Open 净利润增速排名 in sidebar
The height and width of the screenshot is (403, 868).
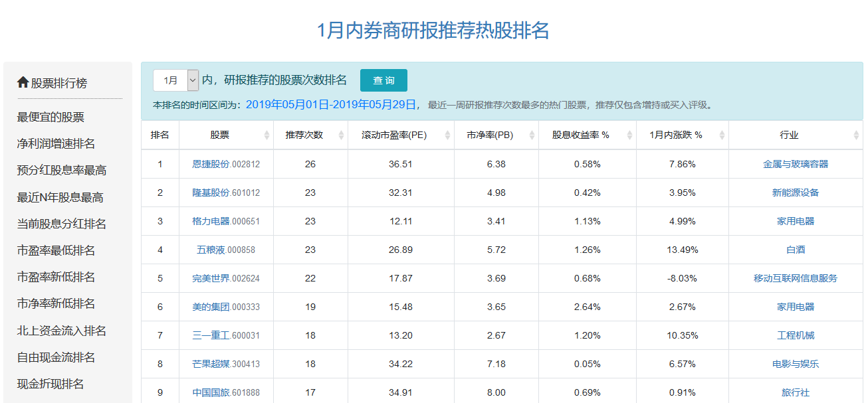[x=56, y=144]
